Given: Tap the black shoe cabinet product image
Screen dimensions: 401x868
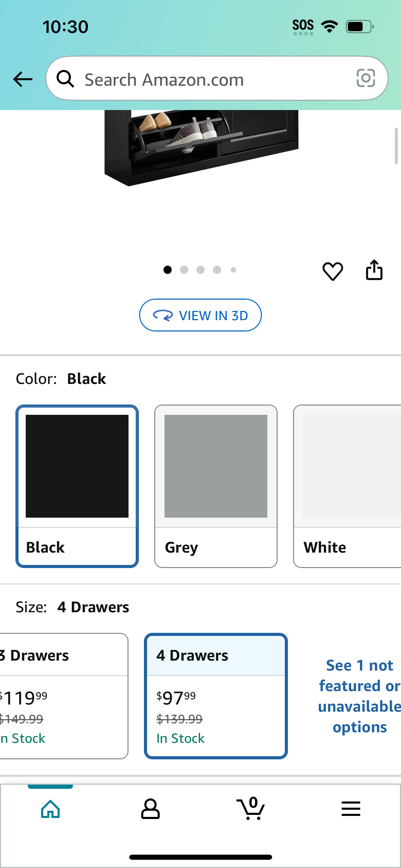Looking at the screenshot, I should [x=201, y=147].
